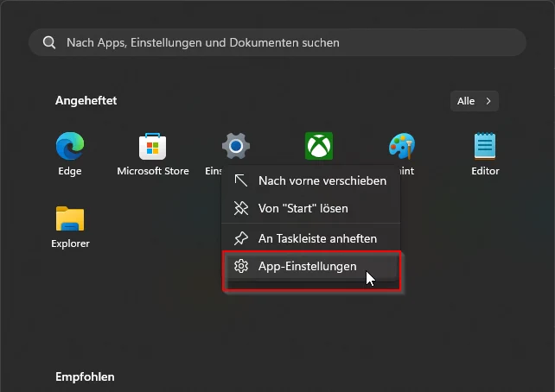Open the Einstellungen gear app icon

pos(236,146)
